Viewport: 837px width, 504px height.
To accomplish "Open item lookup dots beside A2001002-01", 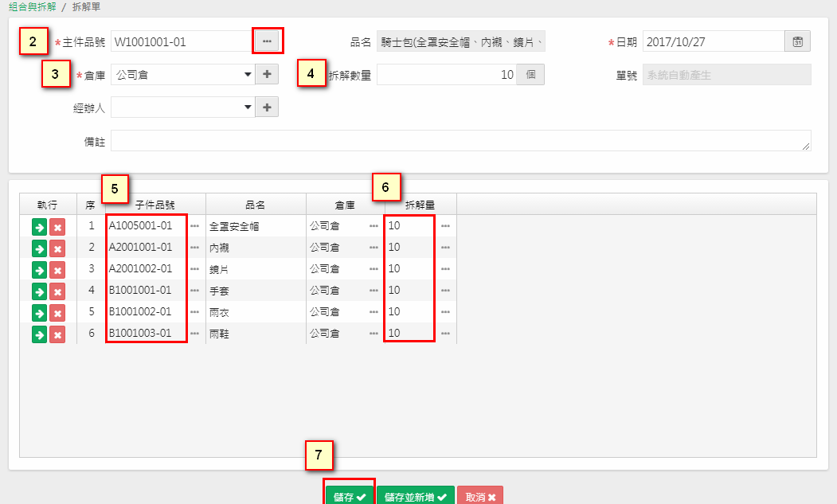I will 195,268.
